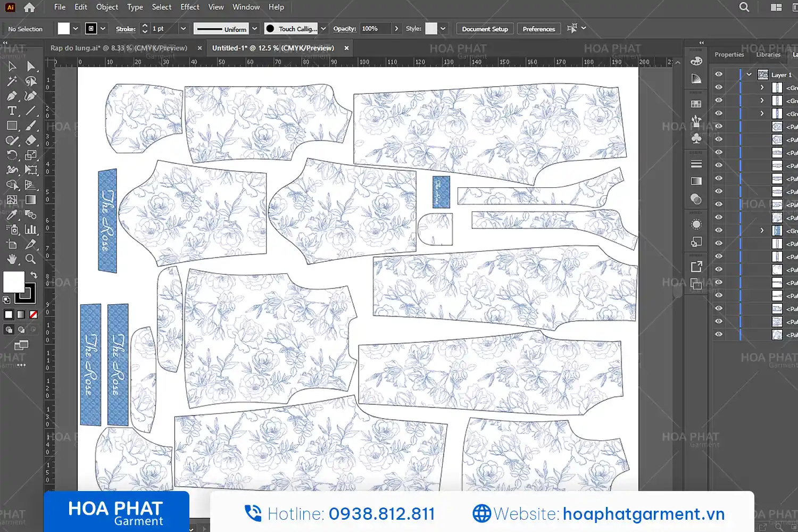The width and height of the screenshot is (798, 532).
Task: Enable Draw Behind mode
Action: click(x=21, y=329)
